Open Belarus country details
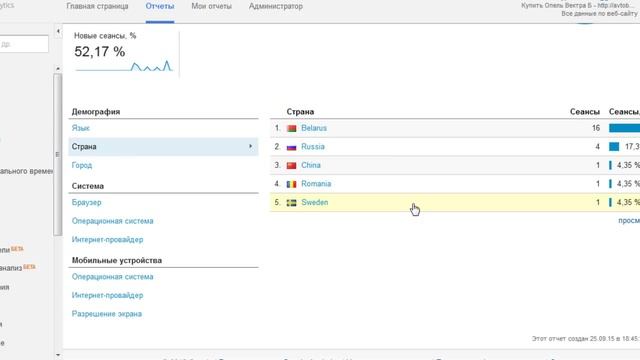The height and width of the screenshot is (360, 640). (x=314, y=128)
